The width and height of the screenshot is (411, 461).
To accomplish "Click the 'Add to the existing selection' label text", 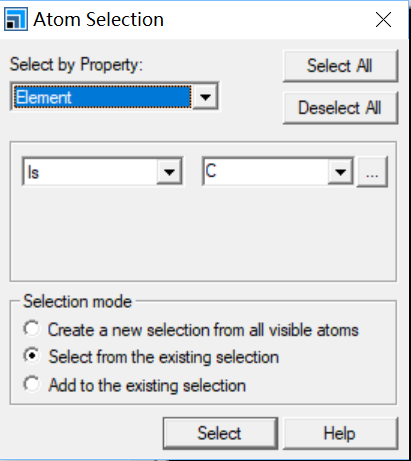I will [147, 386].
